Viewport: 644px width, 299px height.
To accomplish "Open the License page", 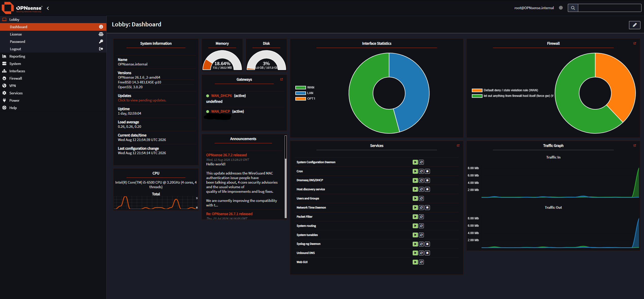I will pos(53,34).
